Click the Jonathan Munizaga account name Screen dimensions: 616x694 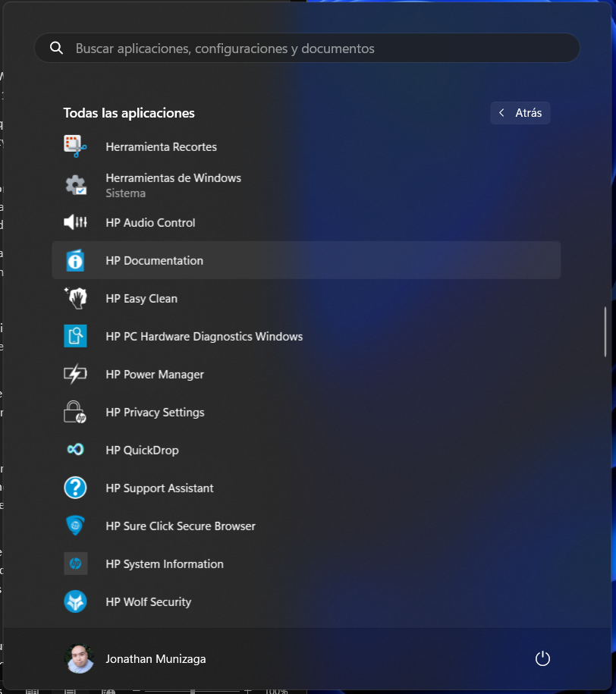156,659
